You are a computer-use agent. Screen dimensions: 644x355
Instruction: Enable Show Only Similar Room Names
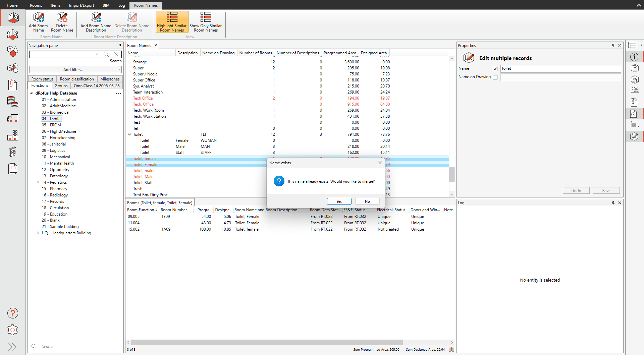[x=206, y=22]
